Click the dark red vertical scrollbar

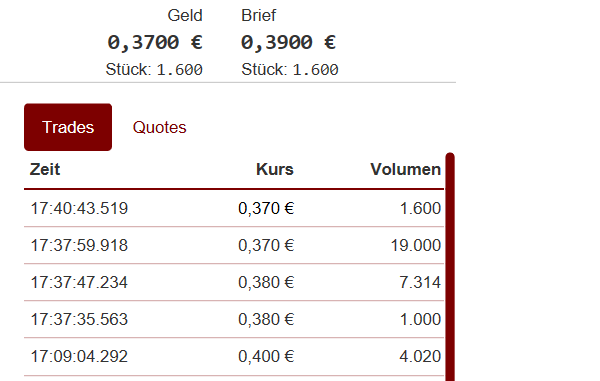coord(450,267)
